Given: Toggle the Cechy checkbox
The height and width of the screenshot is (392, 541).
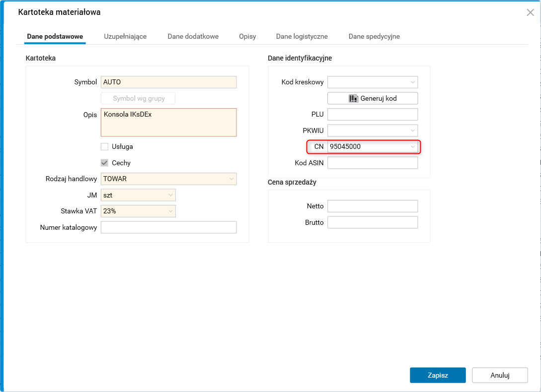Looking at the screenshot, I should pos(104,163).
